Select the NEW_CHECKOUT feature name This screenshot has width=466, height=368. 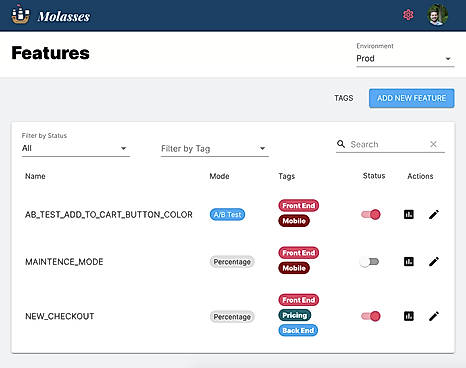click(x=60, y=316)
